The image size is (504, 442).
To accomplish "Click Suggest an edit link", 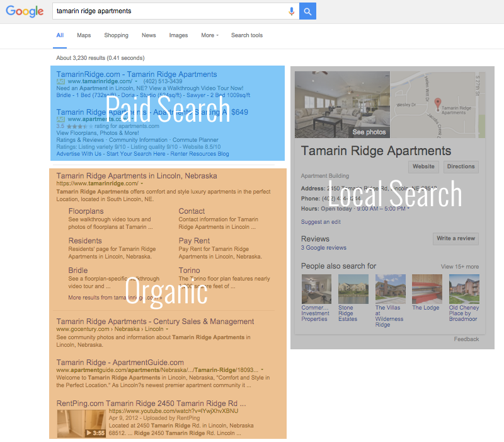I will coord(321,222).
